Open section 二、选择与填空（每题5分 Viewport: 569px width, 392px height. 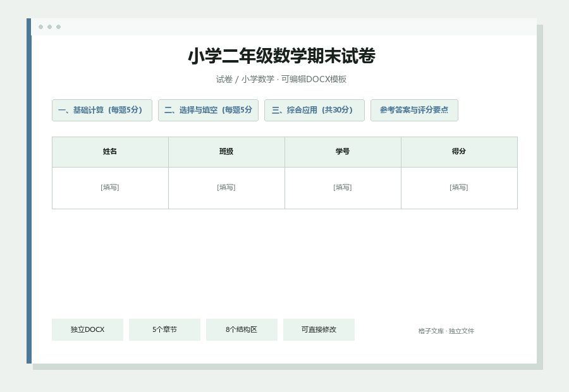tap(208, 111)
